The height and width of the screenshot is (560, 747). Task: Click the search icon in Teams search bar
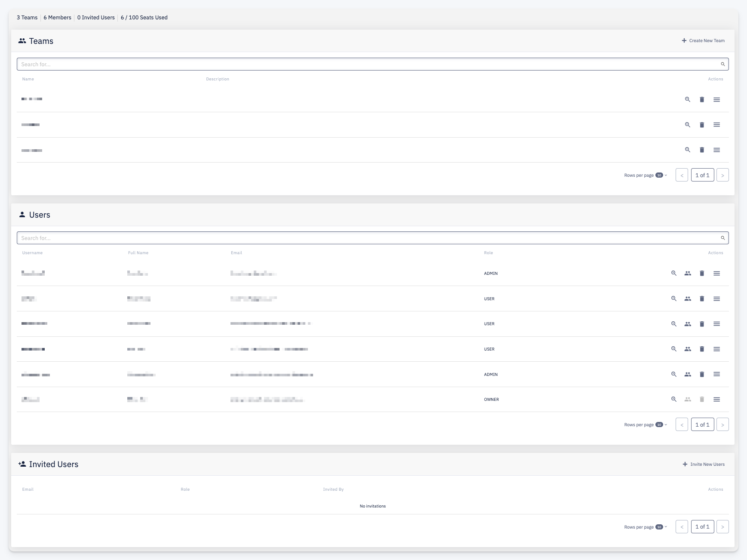[x=723, y=64]
